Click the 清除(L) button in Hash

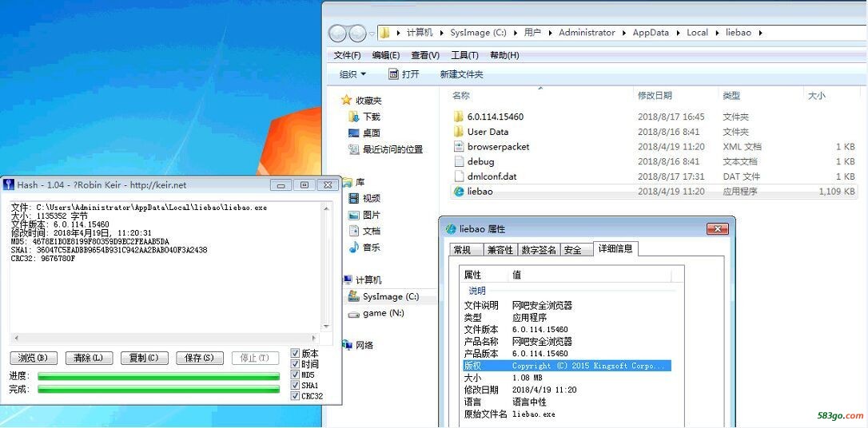pyautogui.click(x=89, y=358)
